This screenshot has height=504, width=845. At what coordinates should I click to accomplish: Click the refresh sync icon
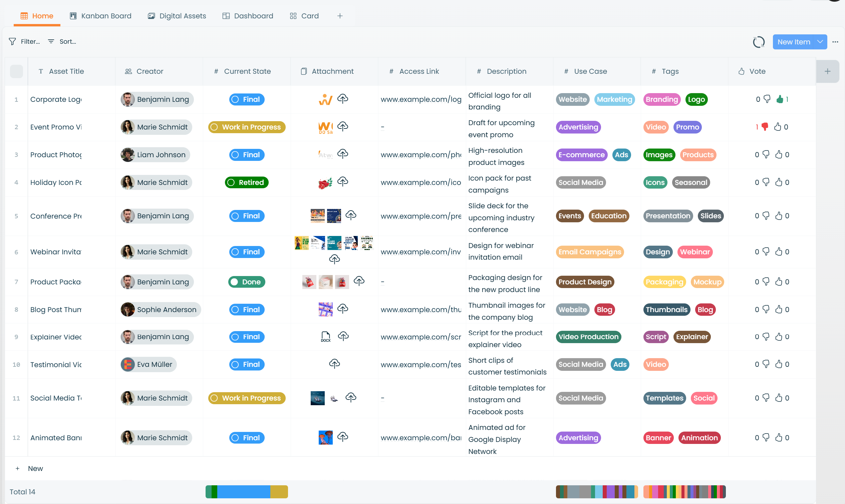[759, 42]
